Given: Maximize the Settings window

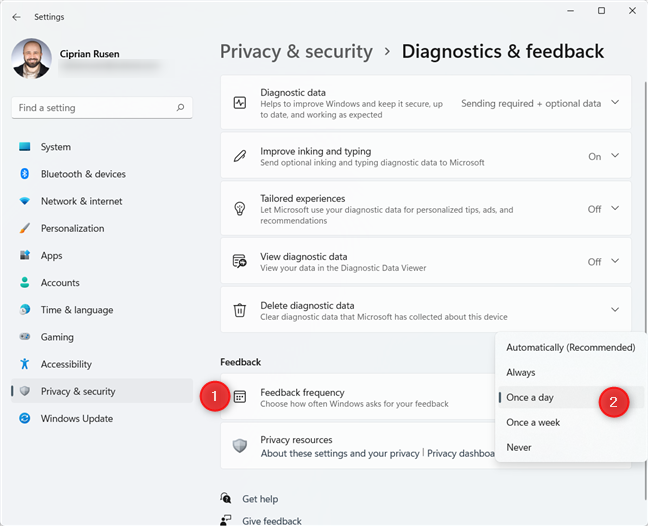Looking at the screenshot, I should (601, 11).
